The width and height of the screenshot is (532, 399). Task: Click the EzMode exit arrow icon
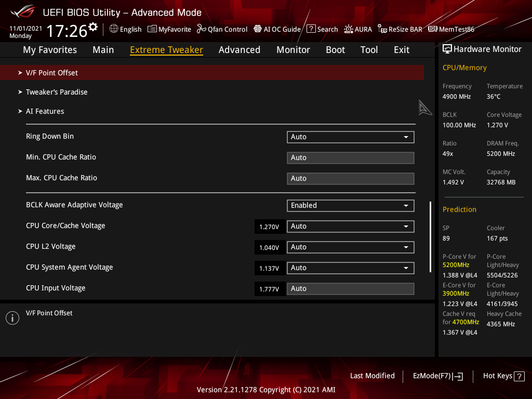458,376
